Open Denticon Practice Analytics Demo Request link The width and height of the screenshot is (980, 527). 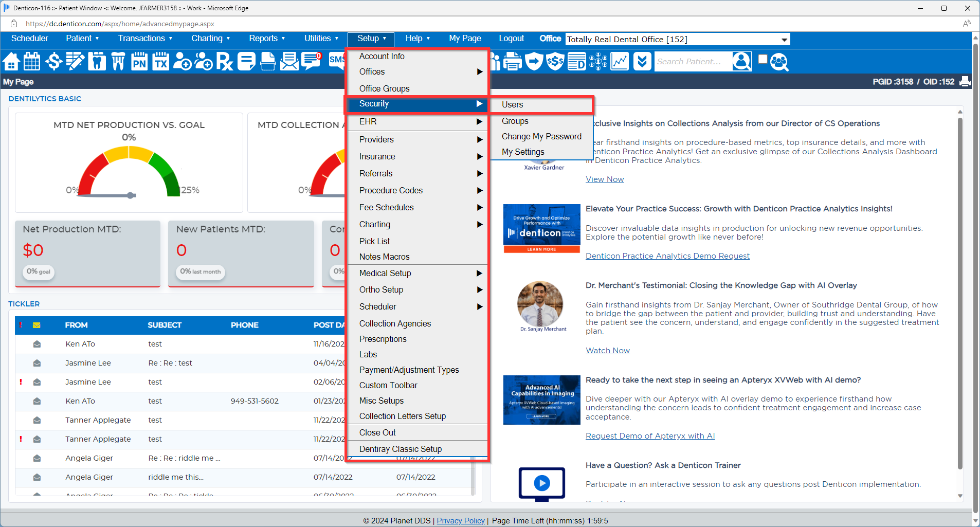click(667, 256)
